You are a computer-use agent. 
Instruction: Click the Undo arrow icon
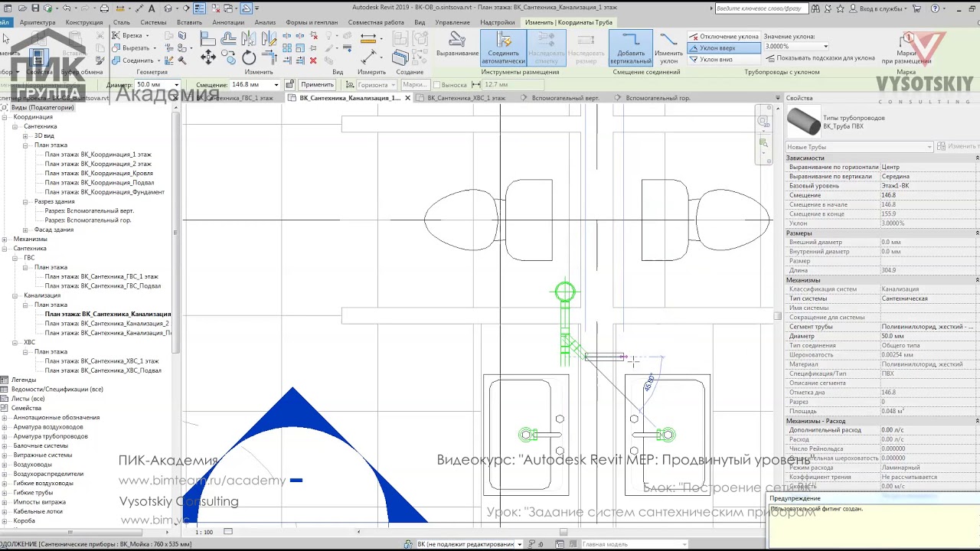(67, 8)
